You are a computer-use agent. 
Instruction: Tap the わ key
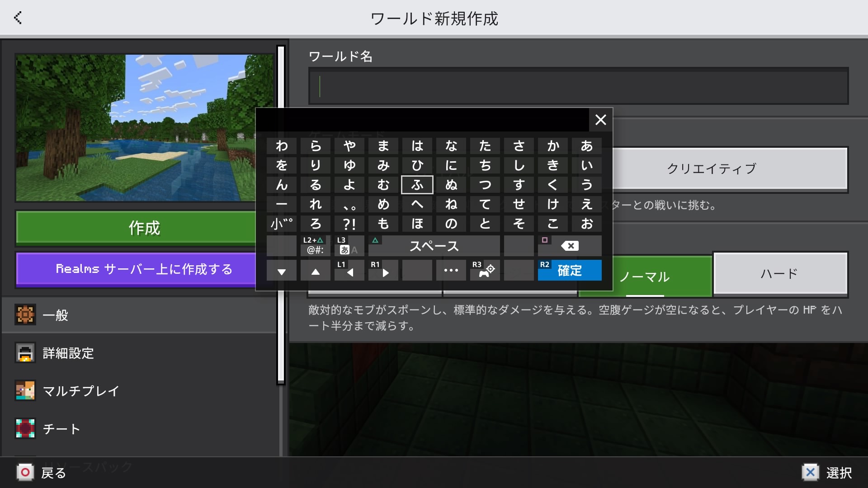pyautogui.click(x=281, y=146)
